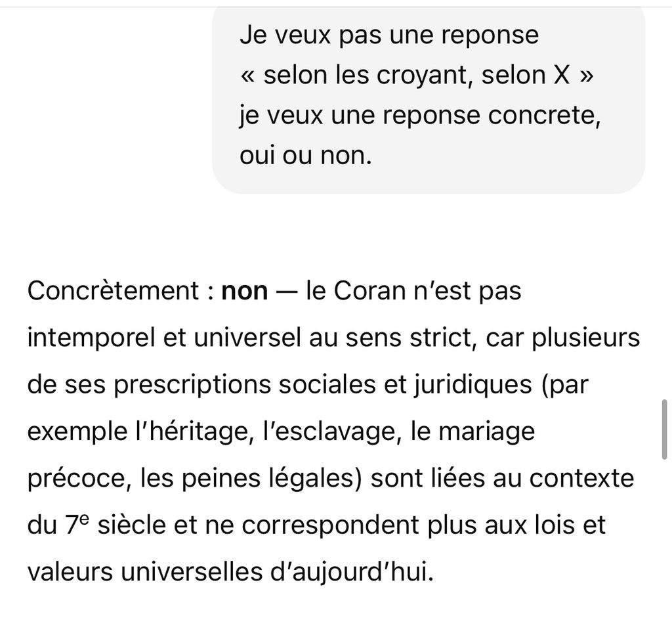Click the word "Coran" in the answer
The image size is (672, 618).
tap(369, 291)
